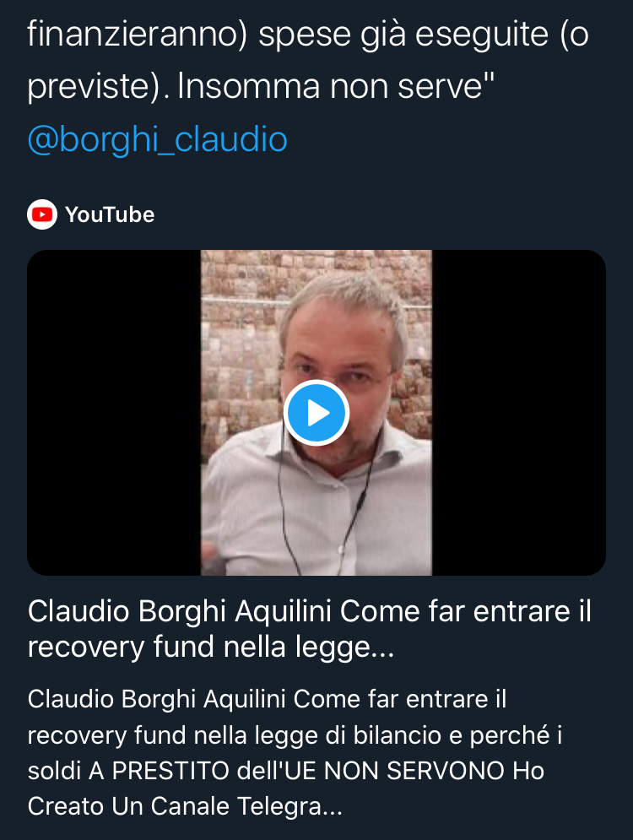
Task: Tap the YouTube source label
Action: click(x=110, y=214)
